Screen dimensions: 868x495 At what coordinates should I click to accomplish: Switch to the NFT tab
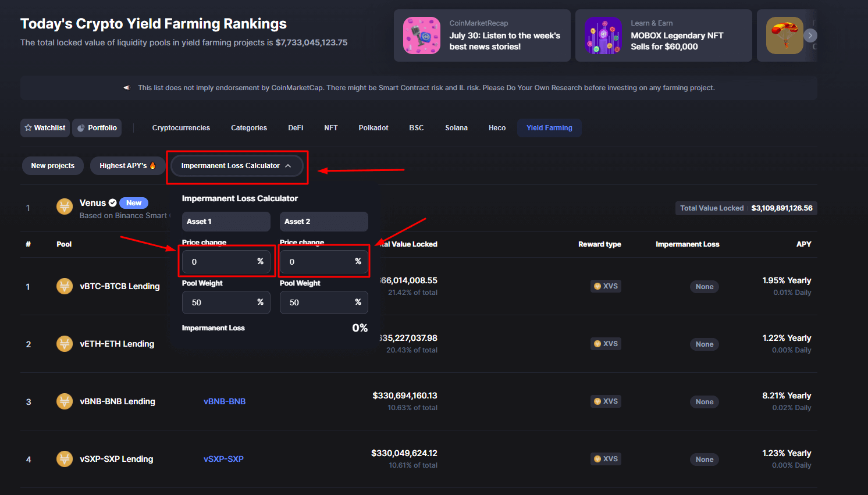point(331,128)
